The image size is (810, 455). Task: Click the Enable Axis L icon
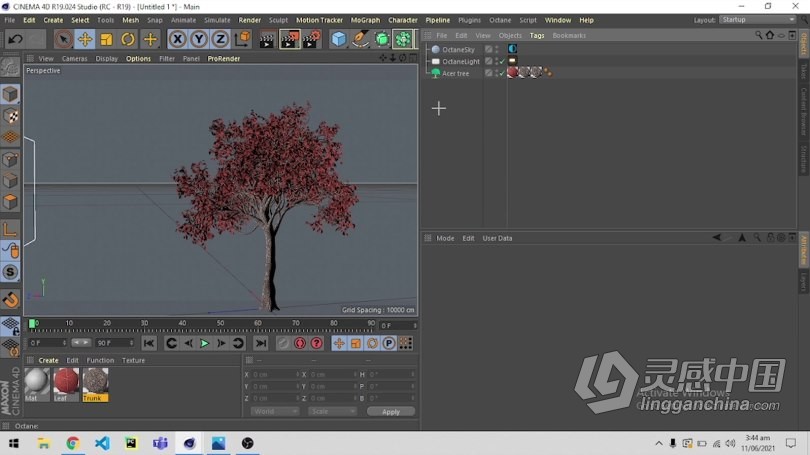pyautogui.click(x=10, y=229)
